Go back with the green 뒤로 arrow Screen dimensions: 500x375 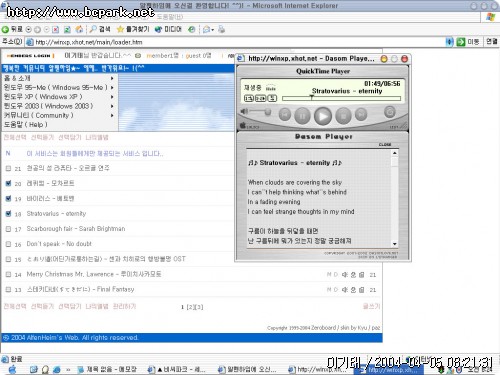(x=12, y=29)
